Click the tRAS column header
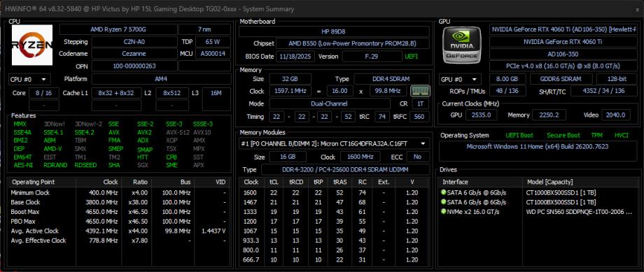 click(339, 182)
